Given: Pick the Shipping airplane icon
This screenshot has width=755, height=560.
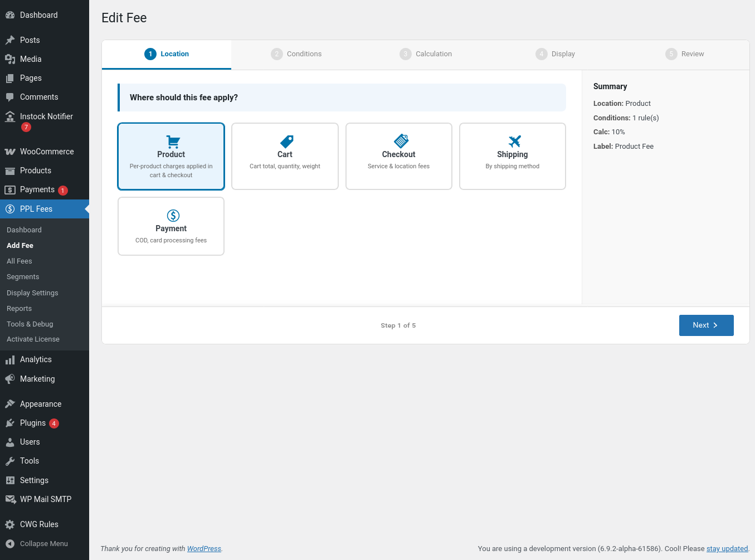Looking at the screenshot, I should click(x=514, y=142).
